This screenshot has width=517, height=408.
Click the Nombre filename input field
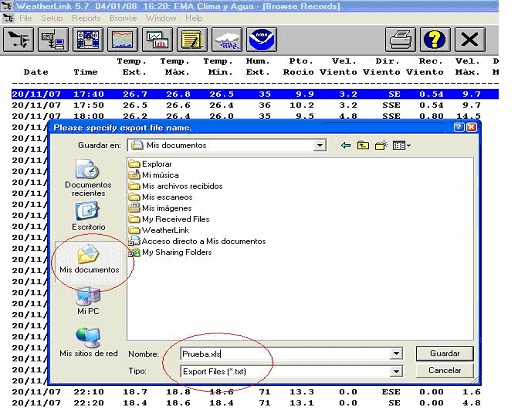(285, 354)
